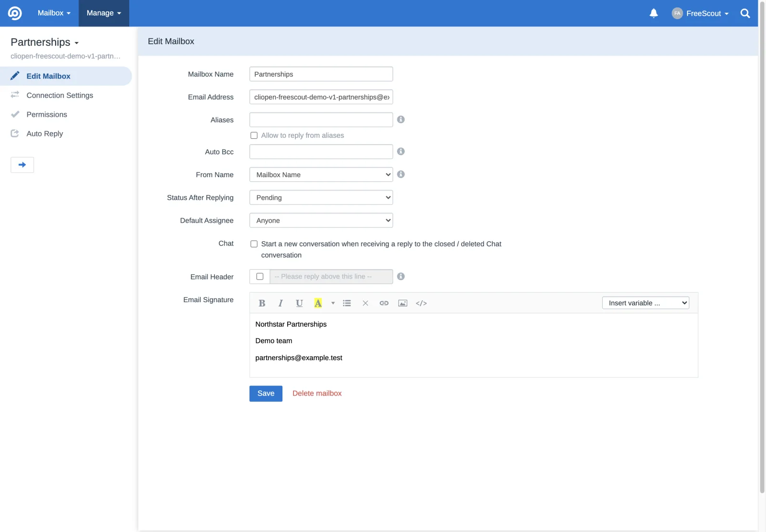Insert link in signature editor
Screen dimensions: 766x532
coord(384,303)
